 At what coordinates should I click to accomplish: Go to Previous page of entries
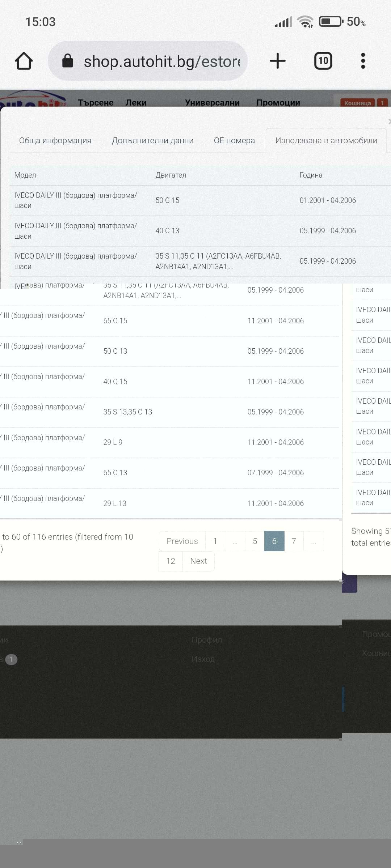(182, 541)
